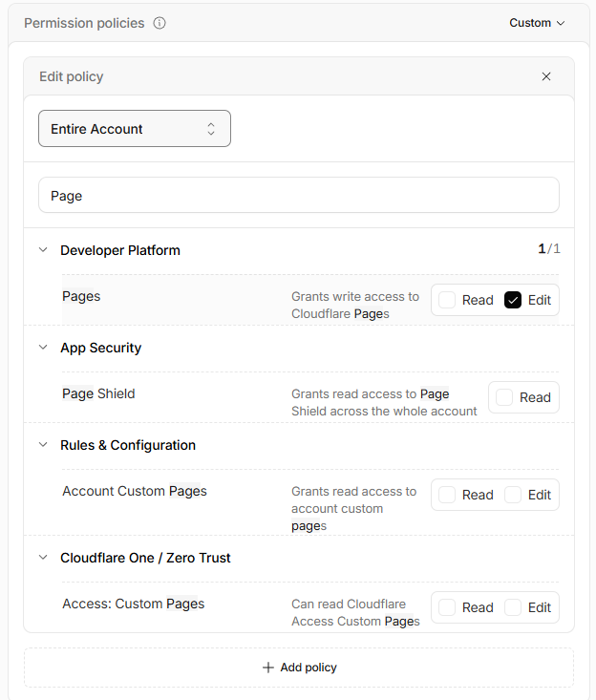Enable Edit for Access: Custom Pages
The height and width of the screenshot is (700, 596).
click(x=513, y=607)
